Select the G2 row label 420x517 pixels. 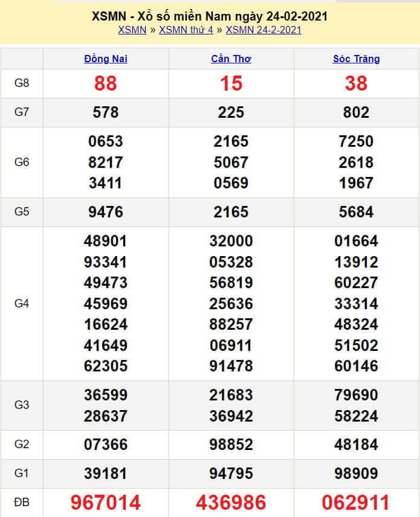22,444
